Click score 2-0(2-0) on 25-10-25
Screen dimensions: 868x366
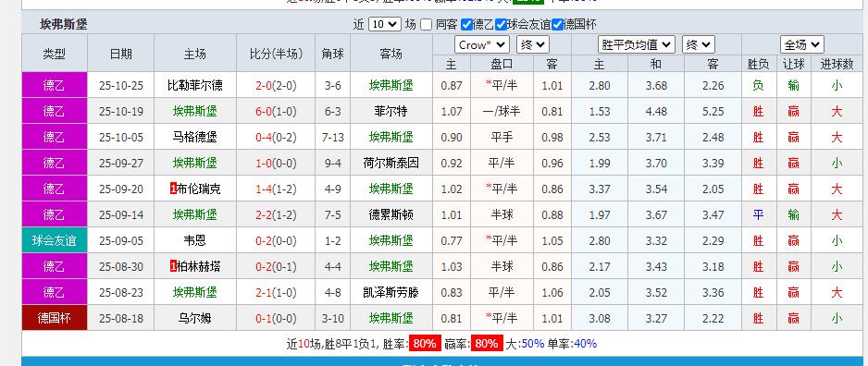click(x=276, y=86)
